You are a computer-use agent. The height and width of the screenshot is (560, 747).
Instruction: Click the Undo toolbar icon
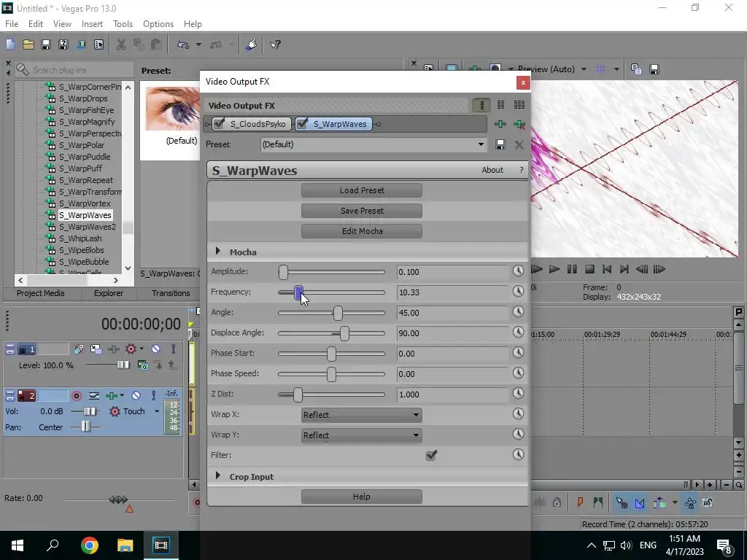point(183,44)
